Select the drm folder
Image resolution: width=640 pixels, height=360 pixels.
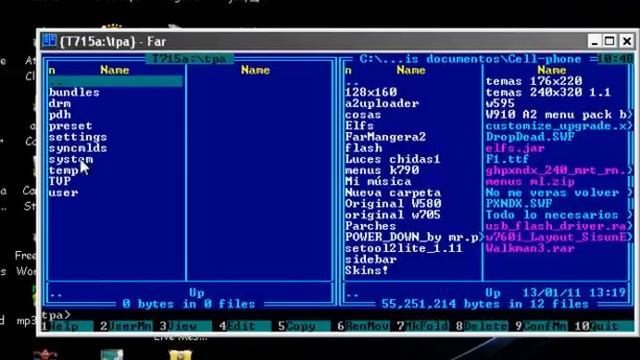coord(60,104)
